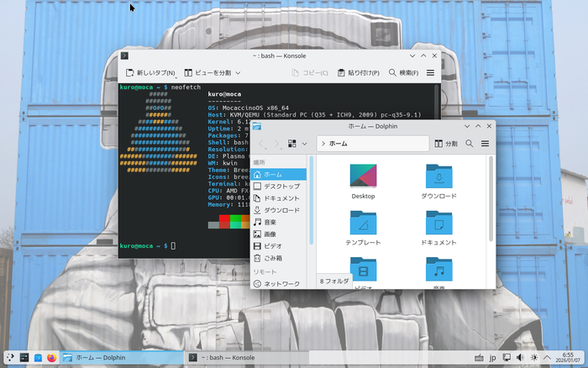Open Dolphin's hamburger menu
Screen dimensions: 588x368
pyautogui.click(x=485, y=144)
